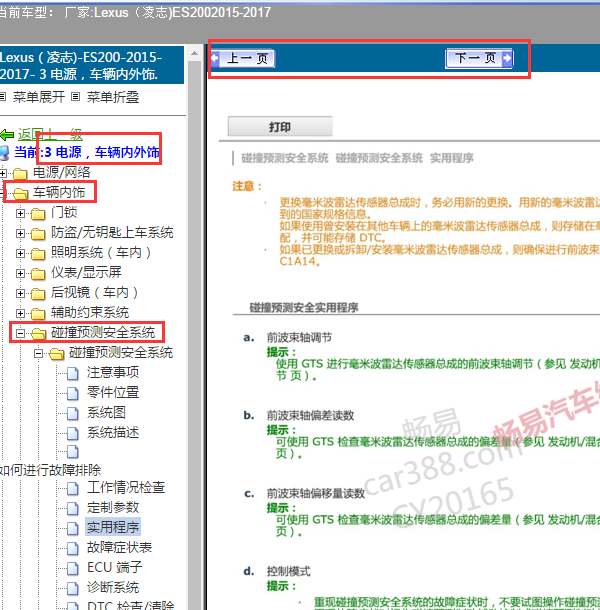Click nested 碰撞预测安全系统 subfolder icon
600x610 pixels.
(x=56, y=354)
